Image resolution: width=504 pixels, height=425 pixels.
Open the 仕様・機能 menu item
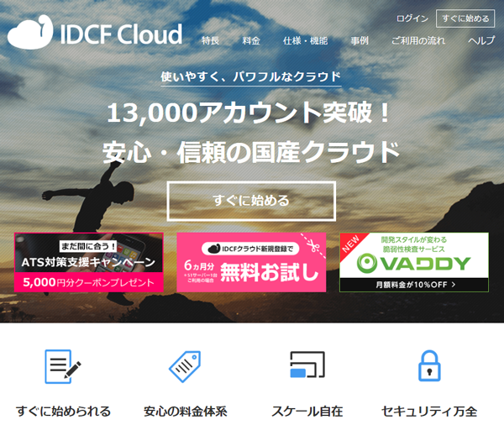pos(306,40)
